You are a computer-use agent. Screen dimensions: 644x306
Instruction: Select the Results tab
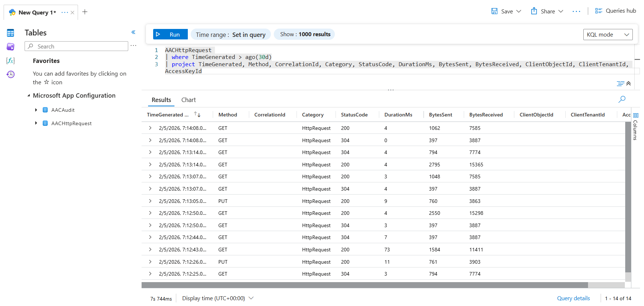[161, 100]
